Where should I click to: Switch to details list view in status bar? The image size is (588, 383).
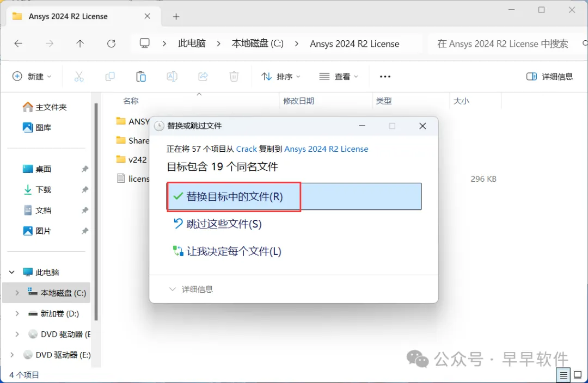563,375
